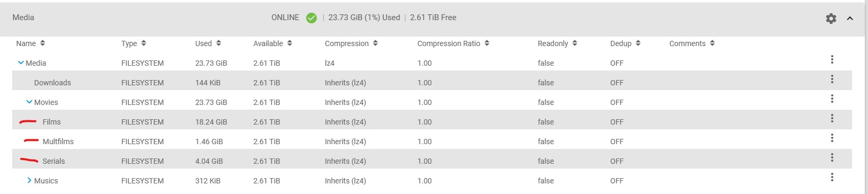Sort by the Compression Ratio header

pyautogui.click(x=453, y=43)
